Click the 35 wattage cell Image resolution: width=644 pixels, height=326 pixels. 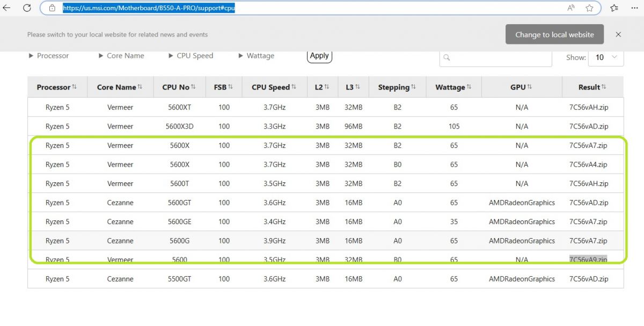[x=454, y=221]
